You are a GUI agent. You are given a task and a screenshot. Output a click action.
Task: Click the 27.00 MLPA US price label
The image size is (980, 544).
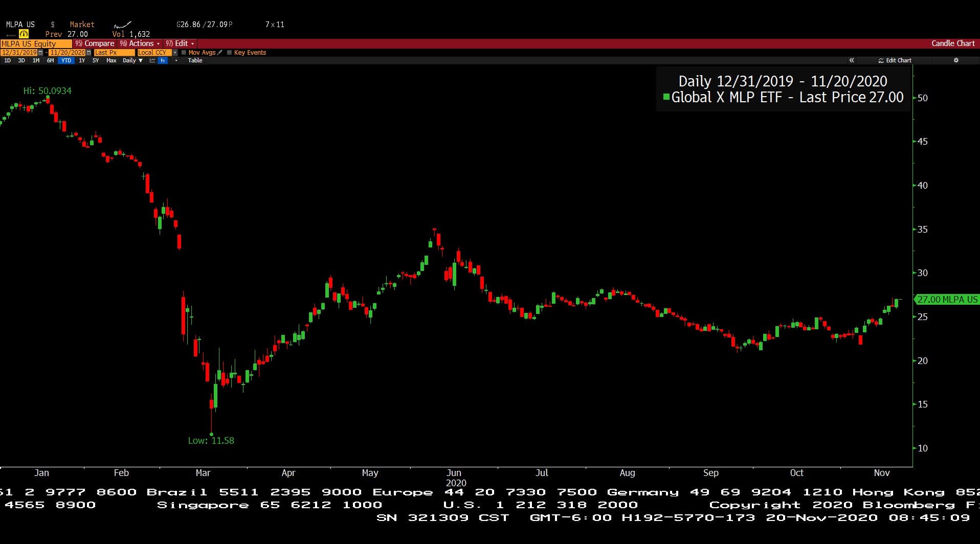coord(946,300)
